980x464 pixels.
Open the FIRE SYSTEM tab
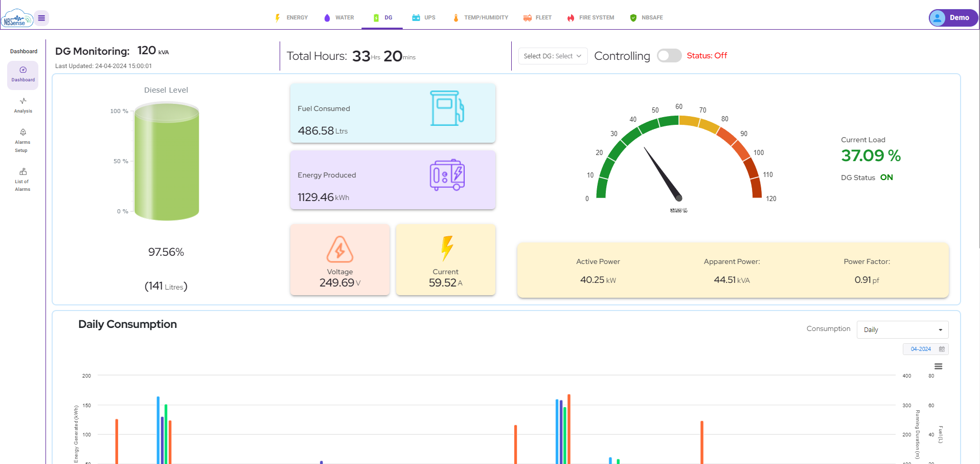pyautogui.click(x=590, y=17)
